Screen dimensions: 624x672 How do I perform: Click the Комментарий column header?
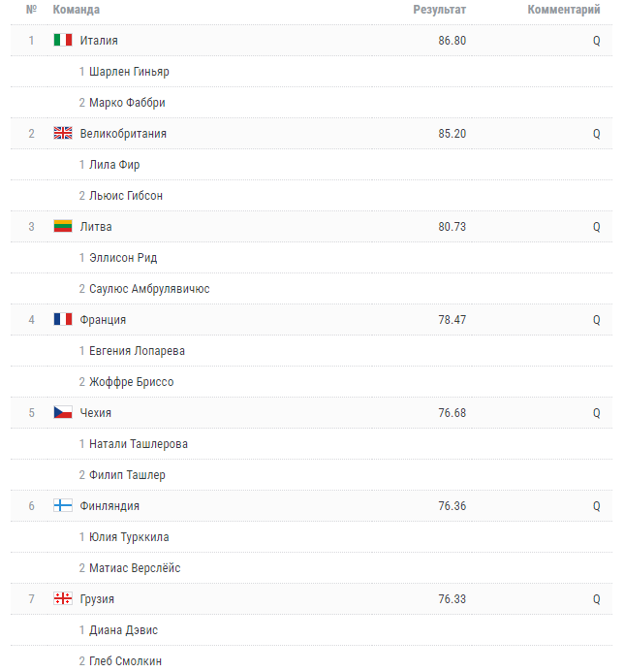(564, 10)
